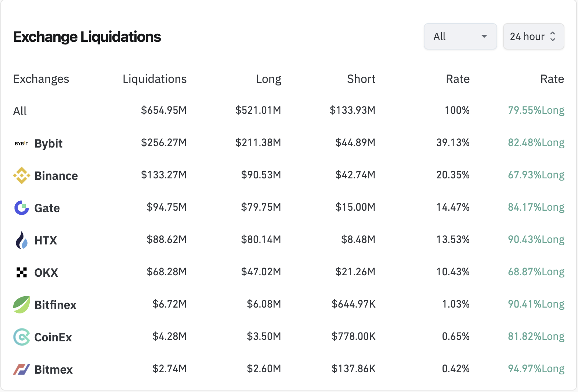Select Bitfinex short value $644.97K
Image resolution: width=578 pixels, height=392 pixels.
point(354,304)
